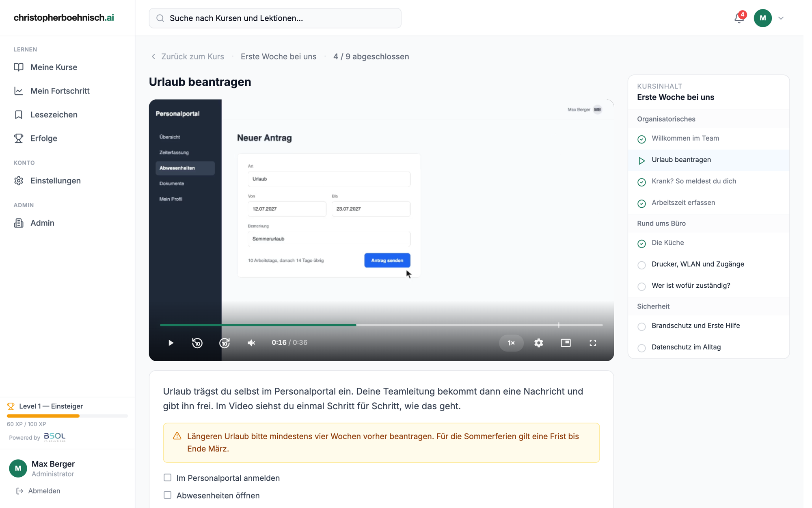Click the search magnifier icon

(x=160, y=18)
